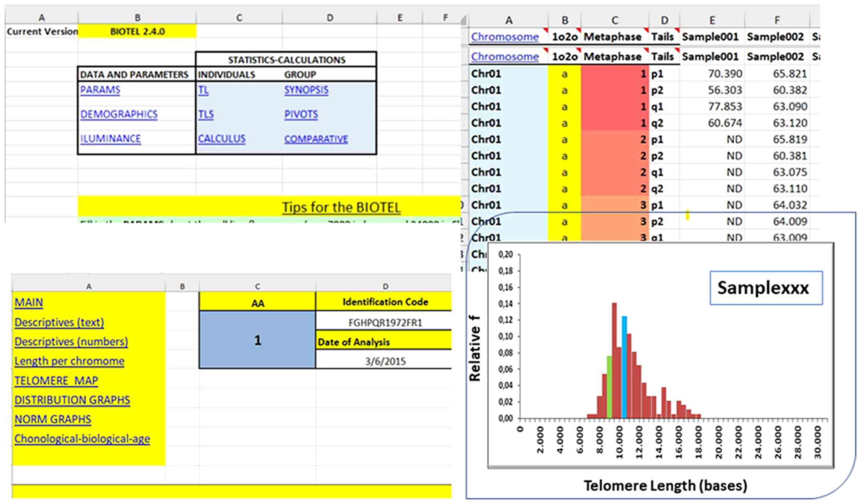Select the date cell 3/6/2015
861x504 pixels.
[385, 361]
